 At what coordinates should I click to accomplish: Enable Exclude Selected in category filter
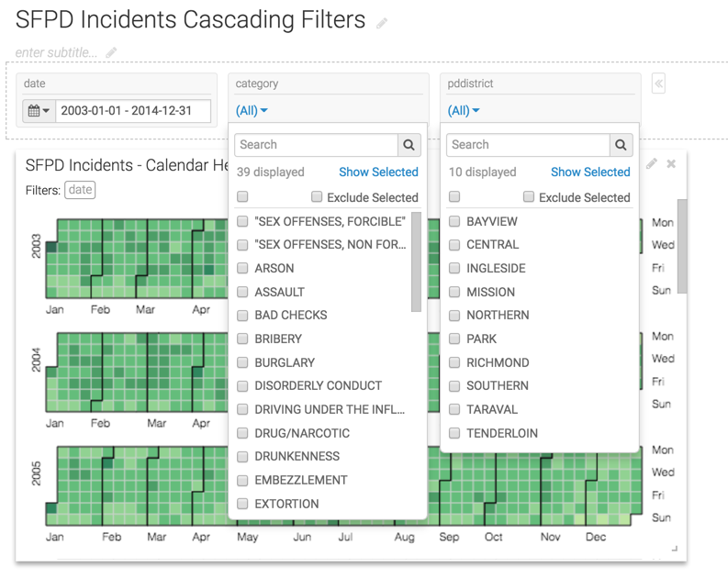tap(317, 197)
